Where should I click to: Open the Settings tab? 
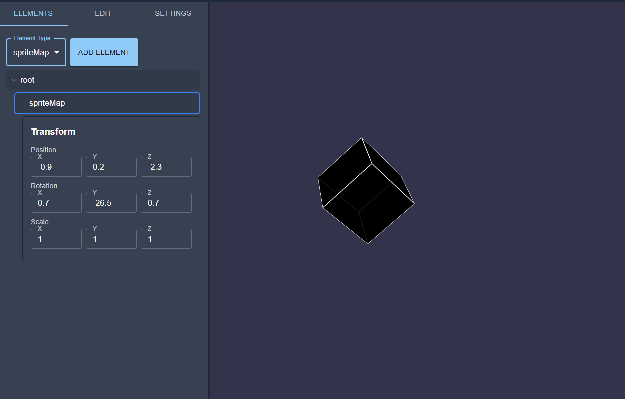tap(173, 13)
